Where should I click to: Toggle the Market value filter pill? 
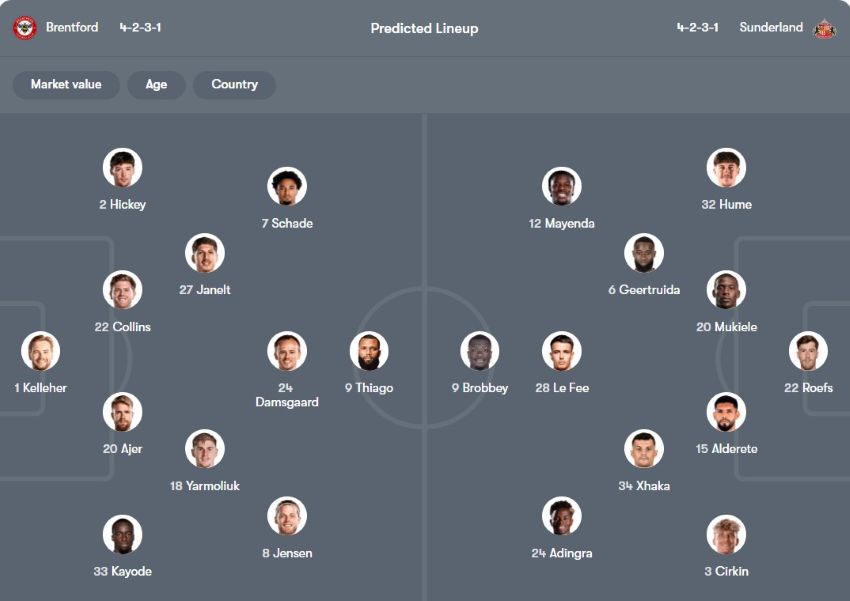(66, 85)
